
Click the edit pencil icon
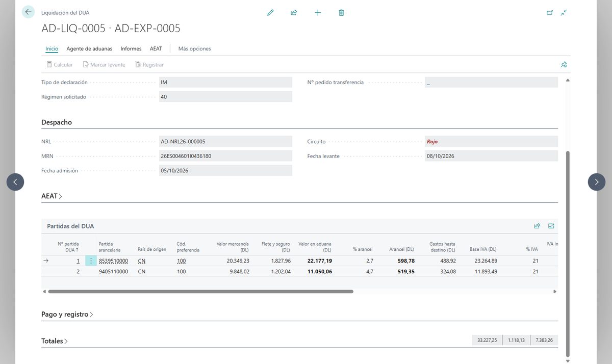coord(270,13)
